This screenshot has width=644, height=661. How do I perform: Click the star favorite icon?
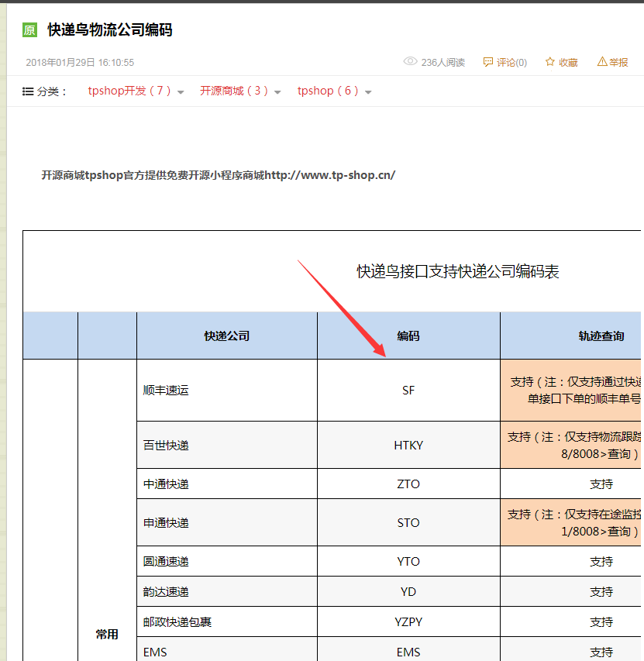point(549,62)
